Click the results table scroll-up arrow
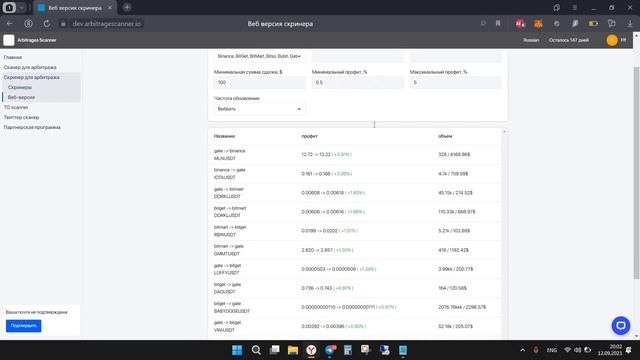This screenshot has height=360, width=640. (x=504, y=132)
